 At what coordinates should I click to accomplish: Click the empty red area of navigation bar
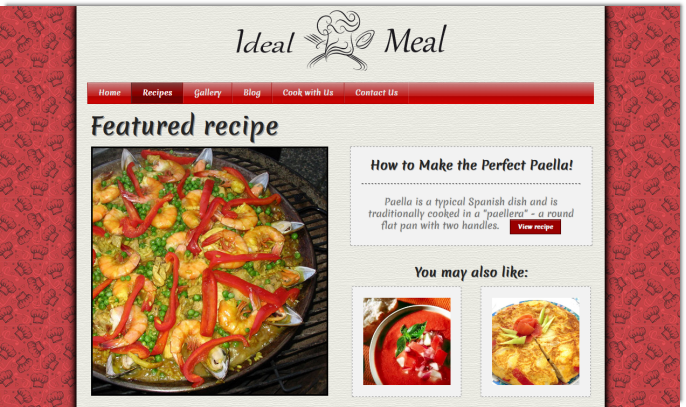click(501, 93)
